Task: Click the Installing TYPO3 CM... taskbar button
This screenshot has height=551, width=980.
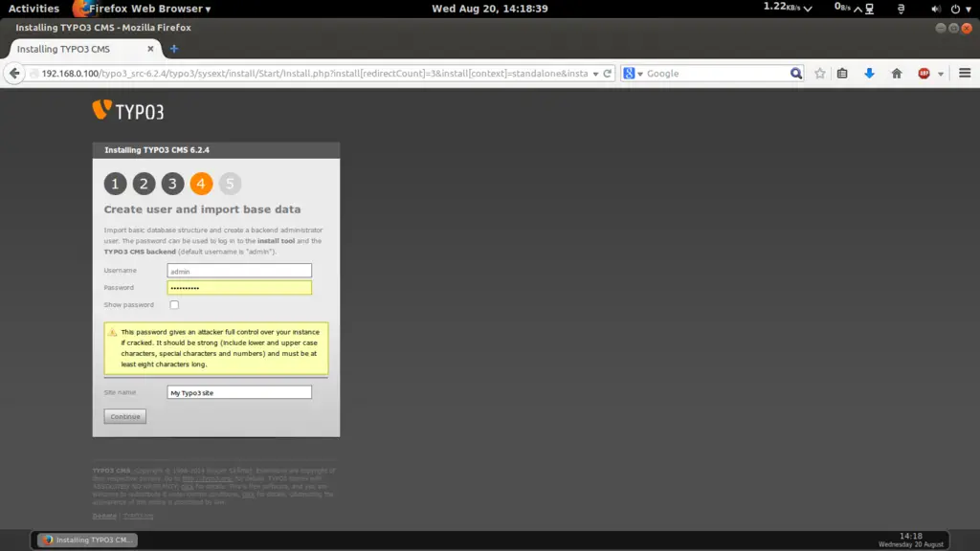Action: pos(87,540)
